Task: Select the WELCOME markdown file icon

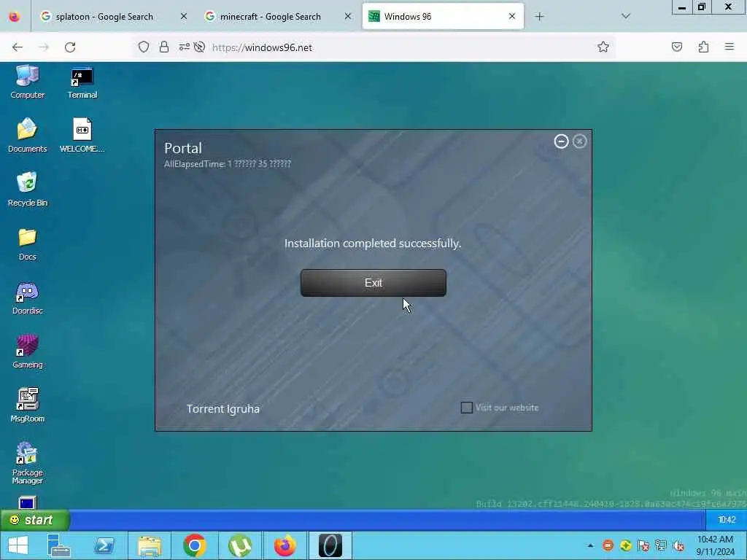Action: tap(82, 135)
